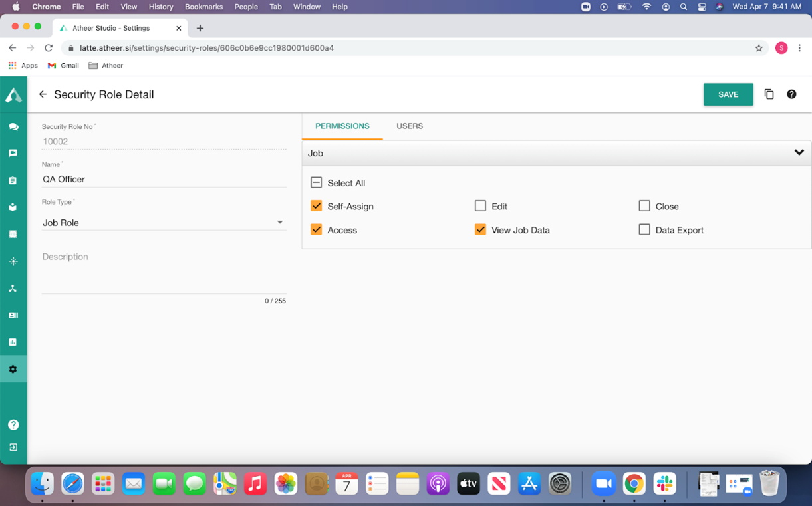Viewport: 812px width, 506px height.
Task: Enable the Data Export permission checkbox
Action: pos(644,230)
